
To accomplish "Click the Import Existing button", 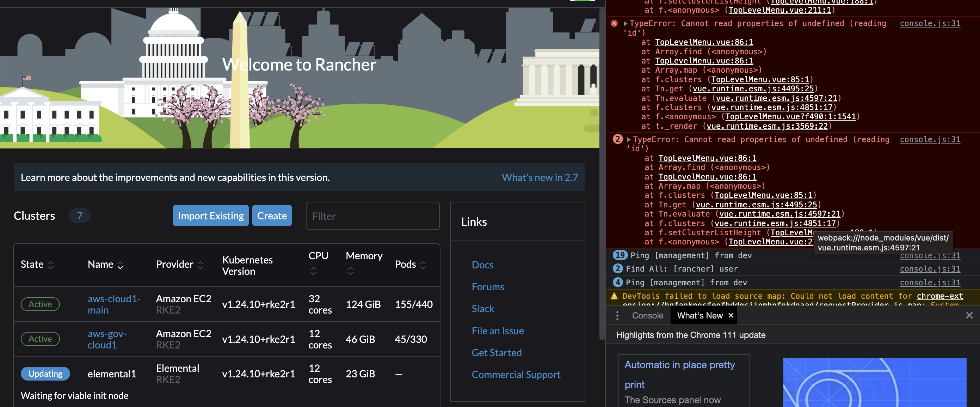I will pyautogui.click(x=210, y=215).
